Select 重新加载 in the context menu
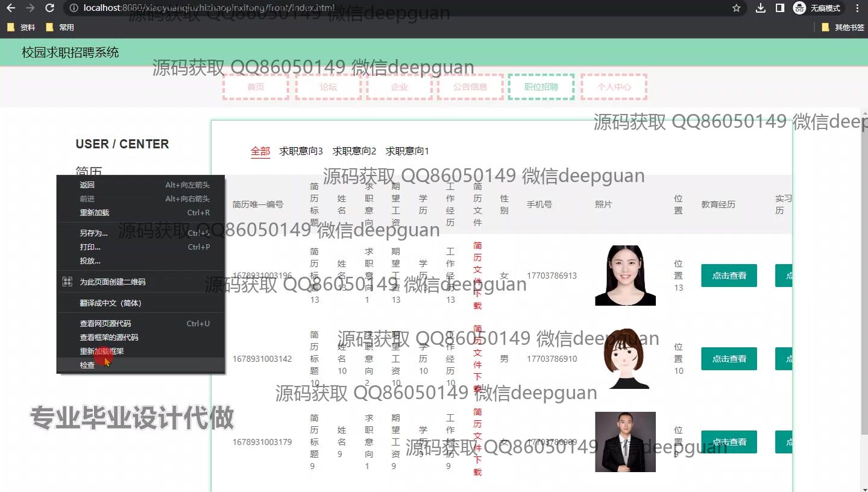 click(x=94, y=212)
